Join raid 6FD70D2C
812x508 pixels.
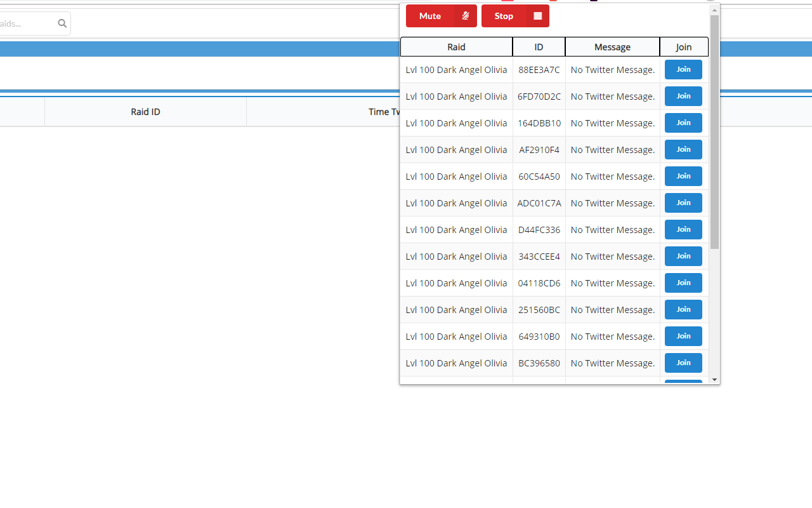683,96
